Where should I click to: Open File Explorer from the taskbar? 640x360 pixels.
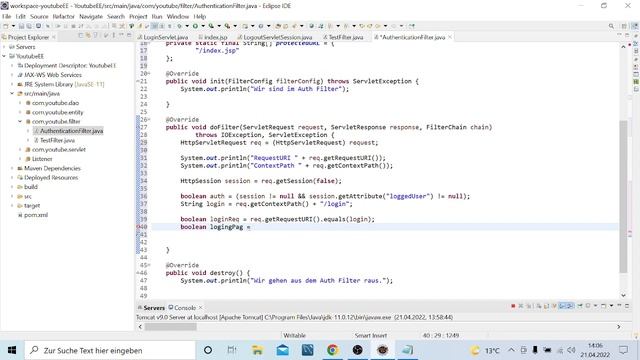click(258, 350)
